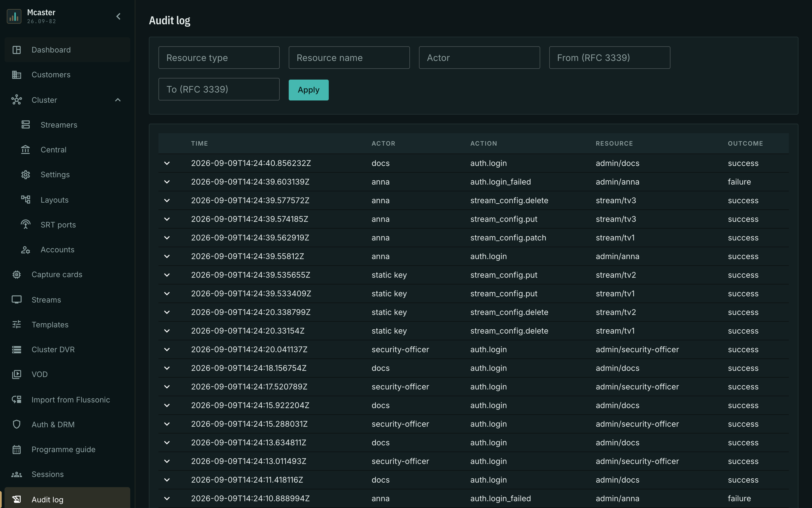Go to Customers page
Image resolution: width=812 pixels, height=508 pixels.
tap(67, 75)
